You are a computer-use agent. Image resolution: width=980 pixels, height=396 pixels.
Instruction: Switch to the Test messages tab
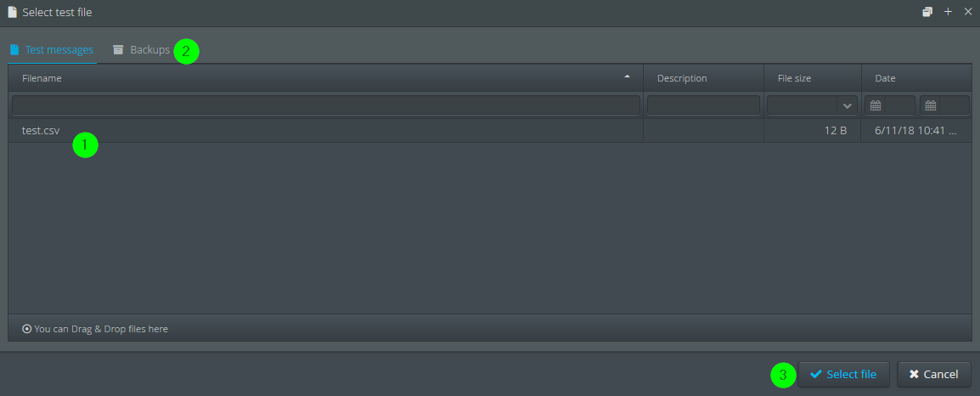(52, 50)
